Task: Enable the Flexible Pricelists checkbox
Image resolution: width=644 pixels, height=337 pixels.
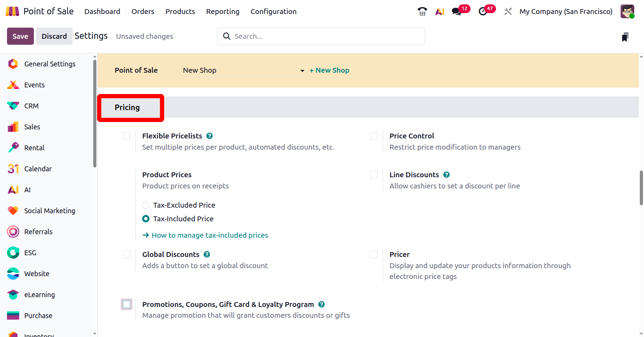Action: pyautogui.click(x=127, y=136)
